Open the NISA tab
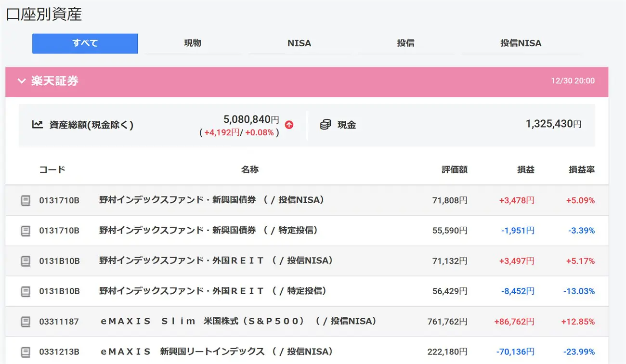The width and height of the screenshot is (626, 364). [x=299, y=43]
